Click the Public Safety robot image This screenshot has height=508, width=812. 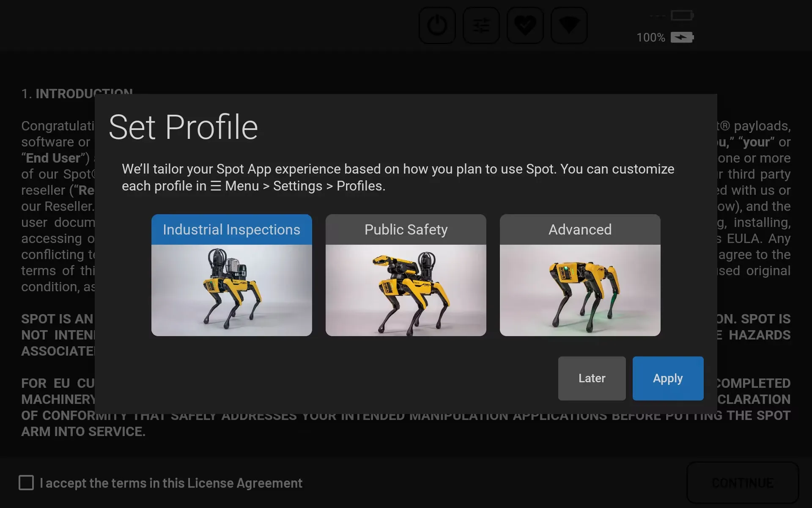[406, 290]
